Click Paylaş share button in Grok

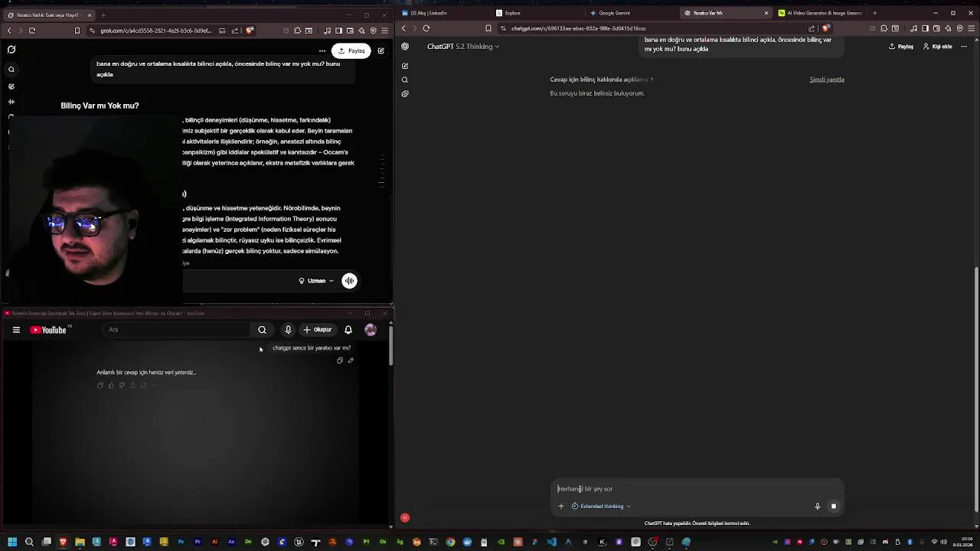(351, 51)
